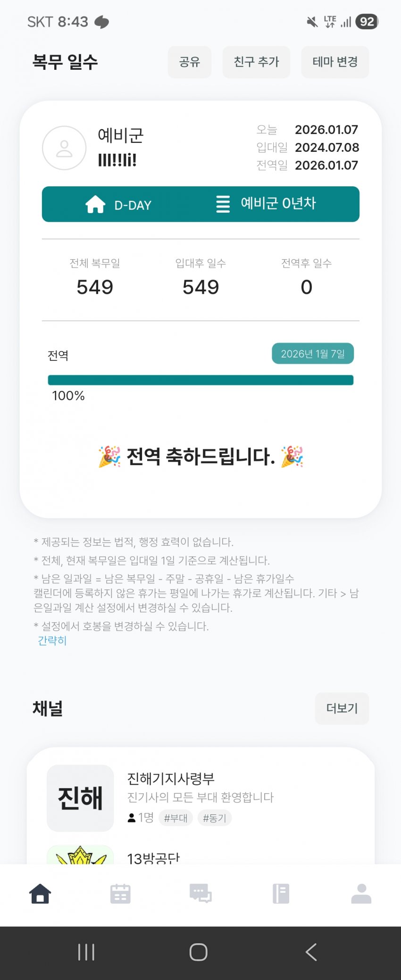Tap the house icon beside D-DAY
The height and width of the screenshot is (980, 401).
pos(95,205)
